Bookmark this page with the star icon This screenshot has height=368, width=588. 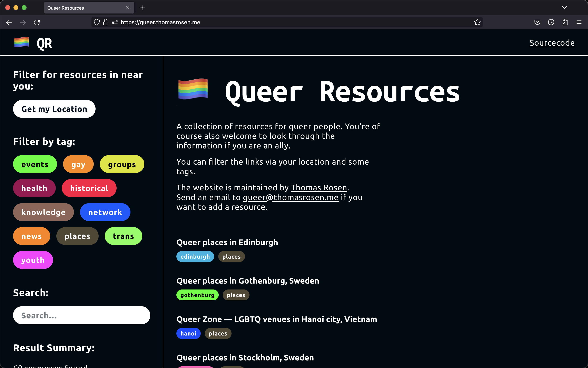[x=477, y=22]
